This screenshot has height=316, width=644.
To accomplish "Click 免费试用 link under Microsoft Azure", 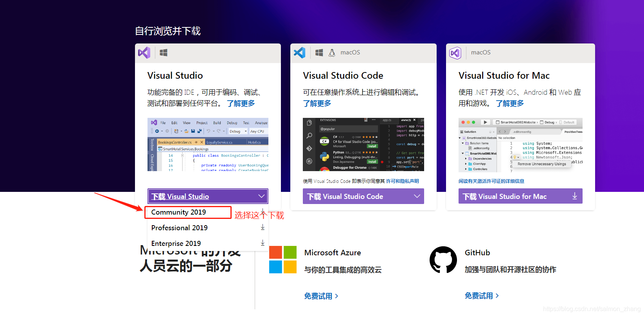I will [x=321, y=296].
